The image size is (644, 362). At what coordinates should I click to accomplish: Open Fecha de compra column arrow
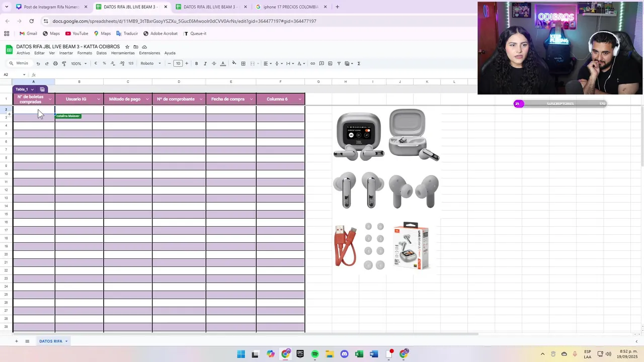point(251,99)
